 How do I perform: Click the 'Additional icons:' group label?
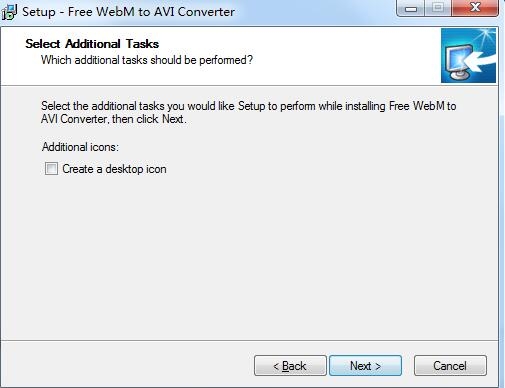pos(80,147)
